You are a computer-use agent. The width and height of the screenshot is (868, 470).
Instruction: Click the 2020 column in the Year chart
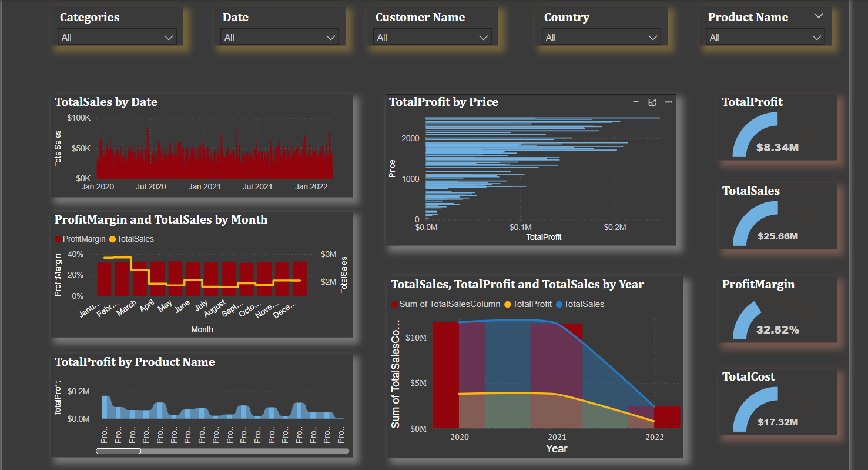tap(459, 375)
